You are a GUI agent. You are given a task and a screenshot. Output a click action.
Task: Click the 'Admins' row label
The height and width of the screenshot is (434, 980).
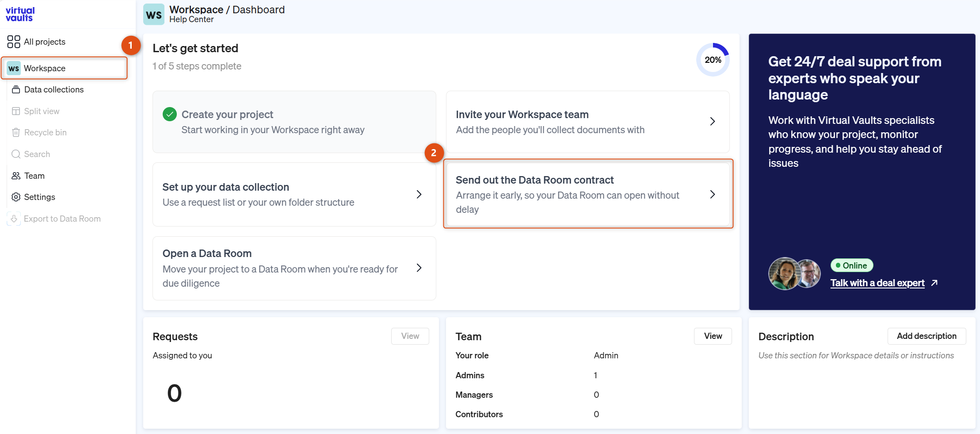coord(470,375)
